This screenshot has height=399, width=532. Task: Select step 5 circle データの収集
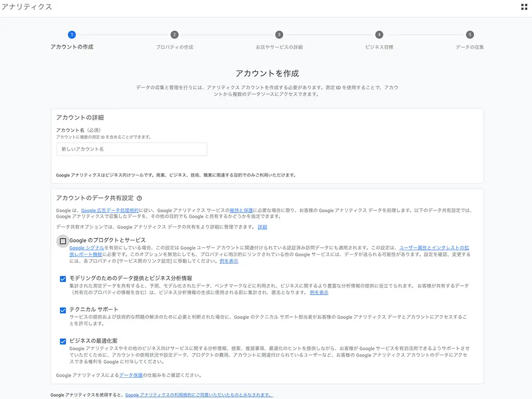(x=470, y=35)
